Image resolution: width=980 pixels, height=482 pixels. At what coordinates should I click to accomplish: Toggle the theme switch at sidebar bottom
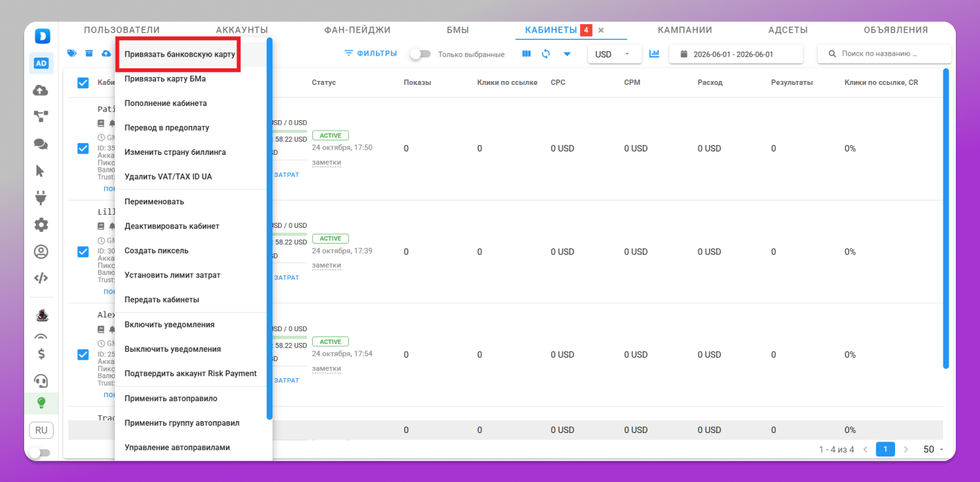click(39, 453)
